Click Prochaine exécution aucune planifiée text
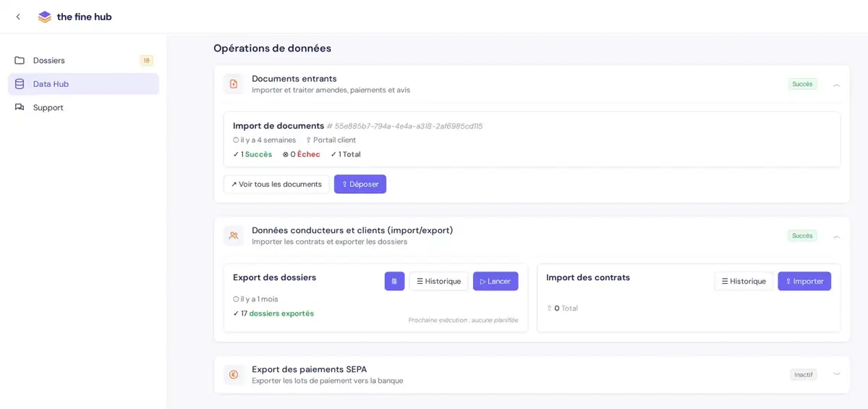This screenshot has height=409, width=868. [x=463, y=320]
